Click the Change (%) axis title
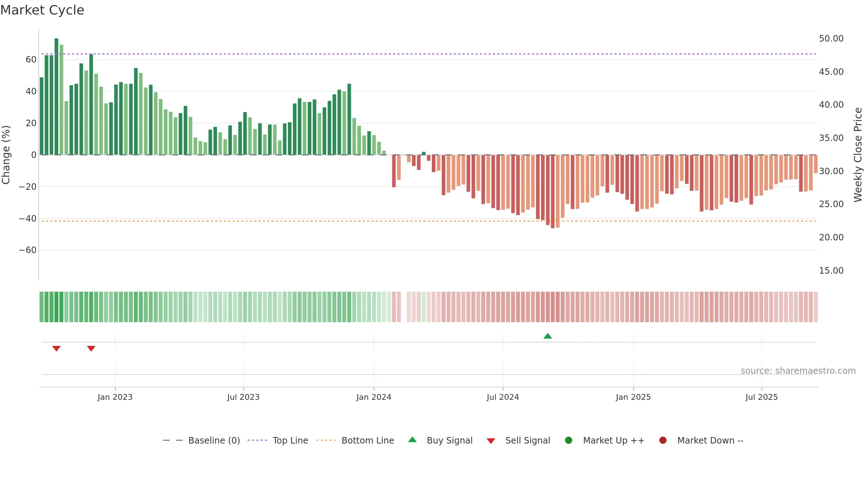This screenshot has height=488, width=868. 6,155
